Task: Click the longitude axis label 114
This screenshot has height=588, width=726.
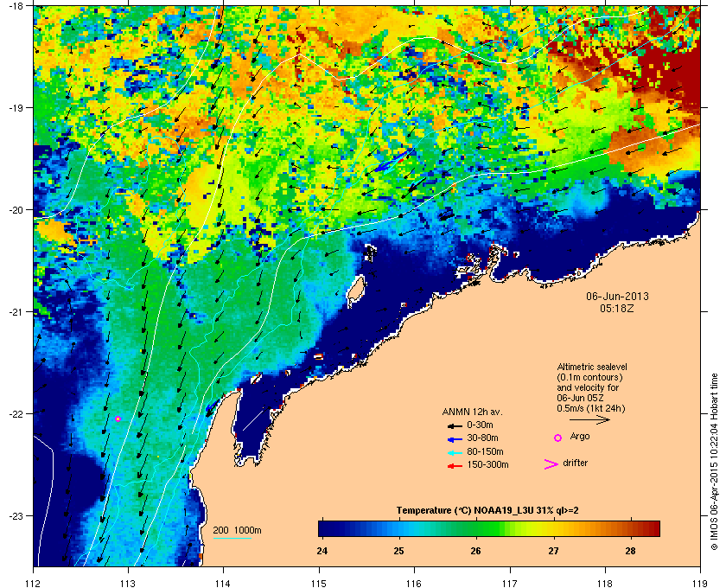Action: [224, 583]
